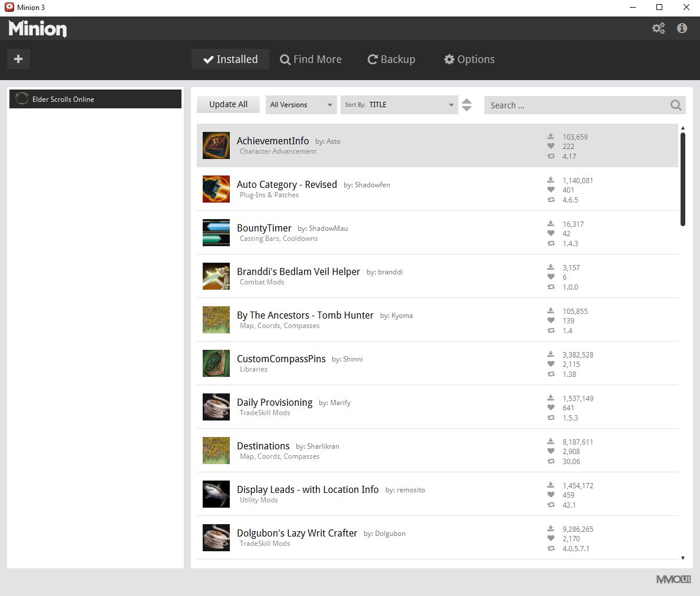700x596 pixels.
Task: Click the plus icon to add a game
Action: coord(18,59)
